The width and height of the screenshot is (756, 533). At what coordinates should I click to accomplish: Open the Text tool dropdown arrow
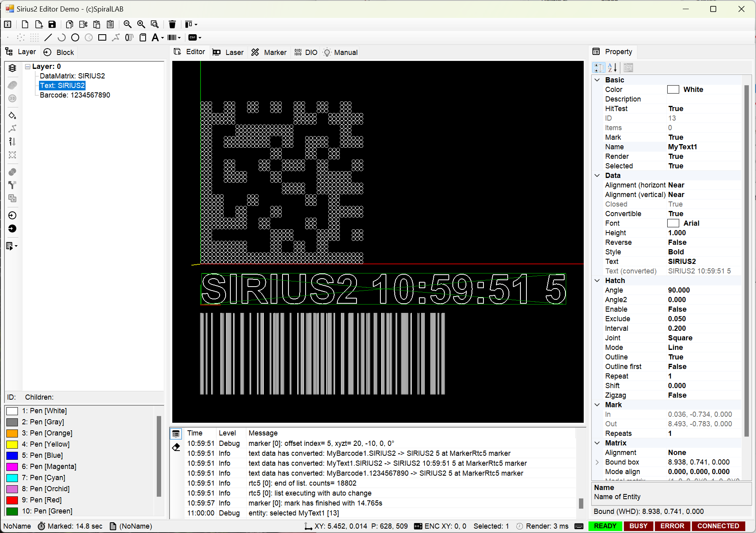point(162,38)
